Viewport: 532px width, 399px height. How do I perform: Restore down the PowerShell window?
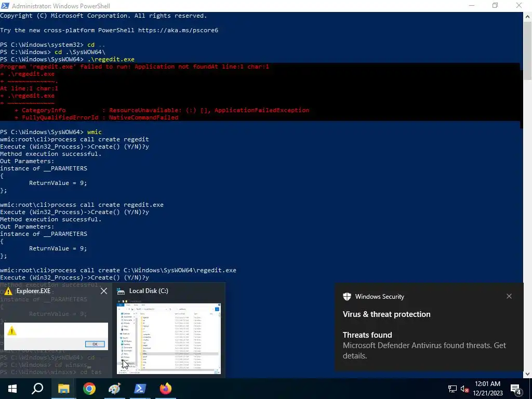[x=495, y=6]
